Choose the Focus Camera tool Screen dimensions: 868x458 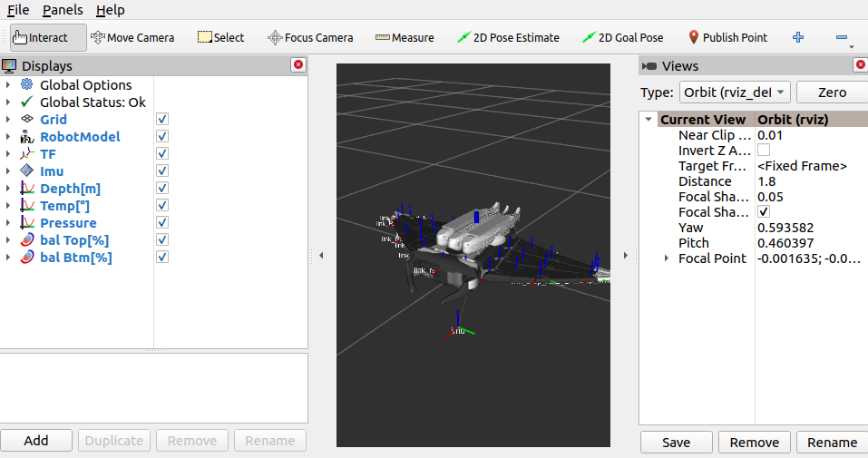tap(310, 38)
